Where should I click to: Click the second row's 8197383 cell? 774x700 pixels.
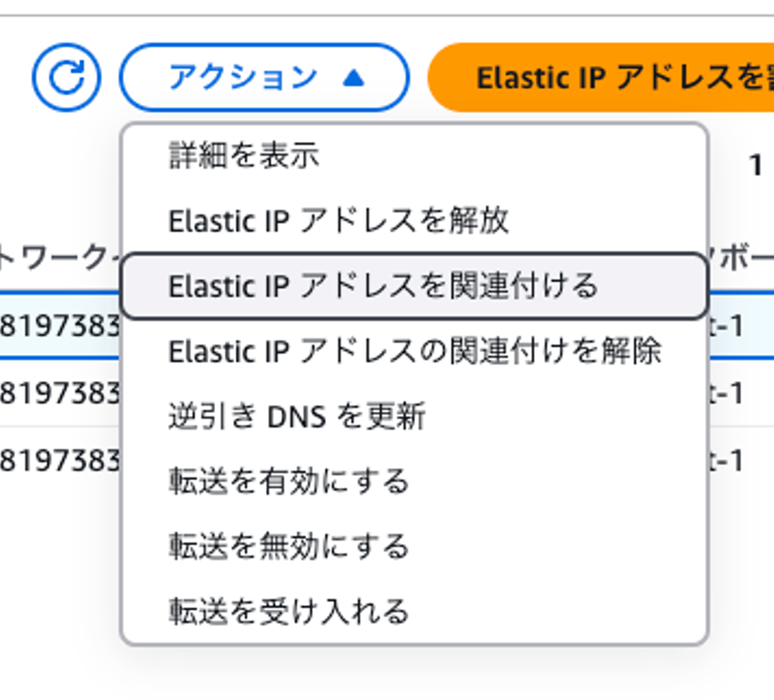click(59, 393)
